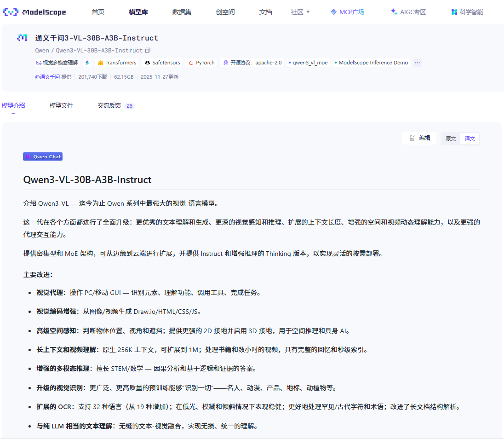Switch to the 模型介绍 tab
This screenshot has height=439, width=504.
pyautogui.click(x=13, y=105)
